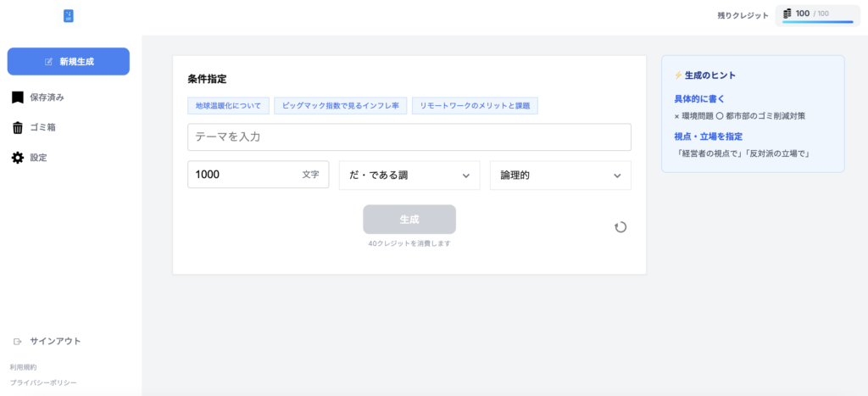Image resolution: width=868 pixels, height=396 pixels.
Task: Open the 保存済み menu item
Action: [x=47, y=98]
